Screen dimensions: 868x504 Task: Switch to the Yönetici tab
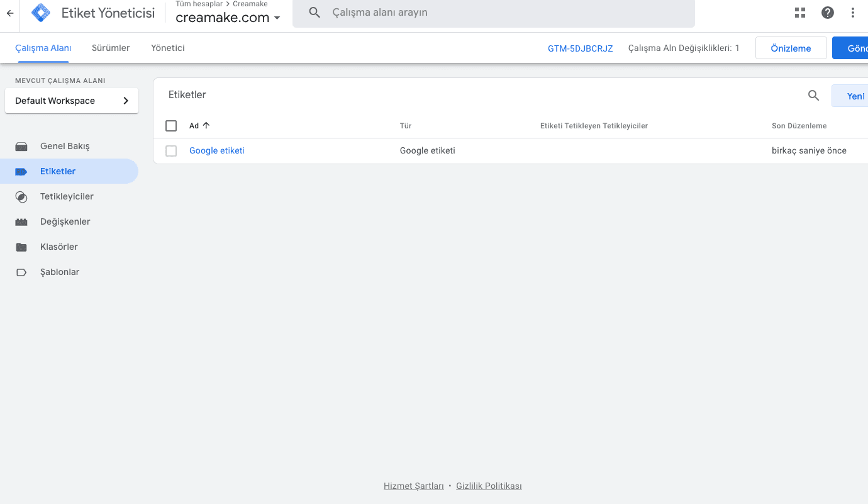pos(168,48)
